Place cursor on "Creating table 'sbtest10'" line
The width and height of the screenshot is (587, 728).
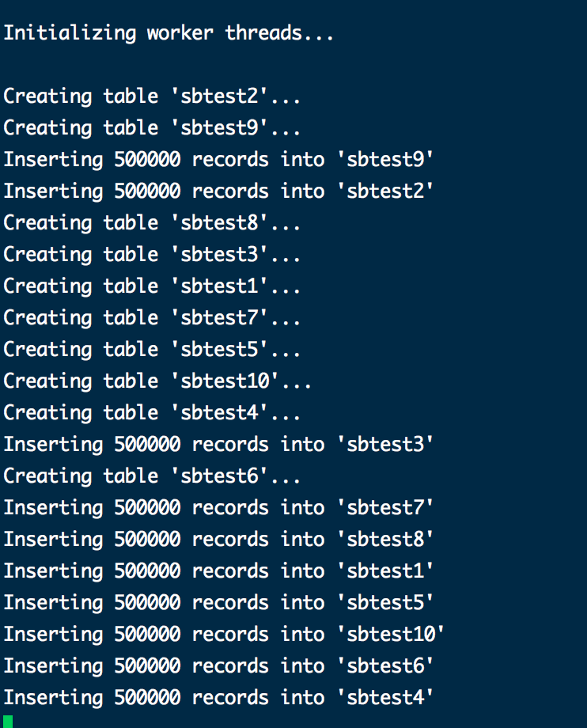[157, 381]
